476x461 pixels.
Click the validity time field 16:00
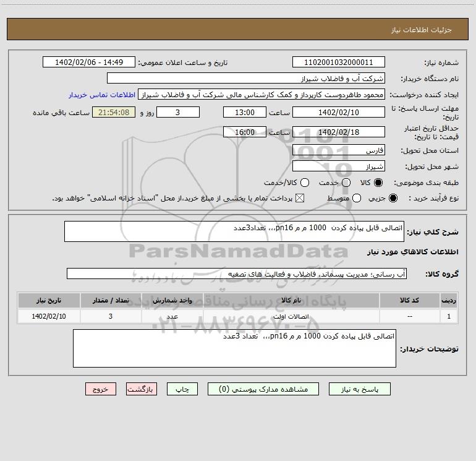[245, 132]
